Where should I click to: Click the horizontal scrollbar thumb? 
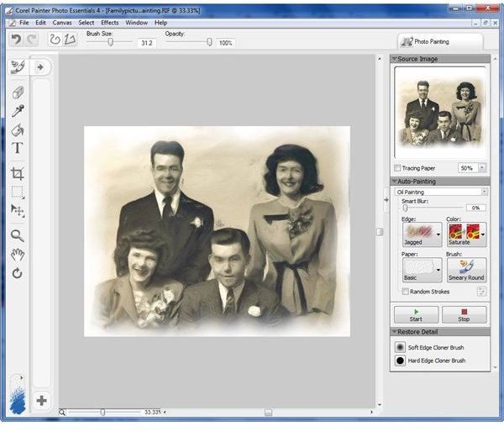269,412
